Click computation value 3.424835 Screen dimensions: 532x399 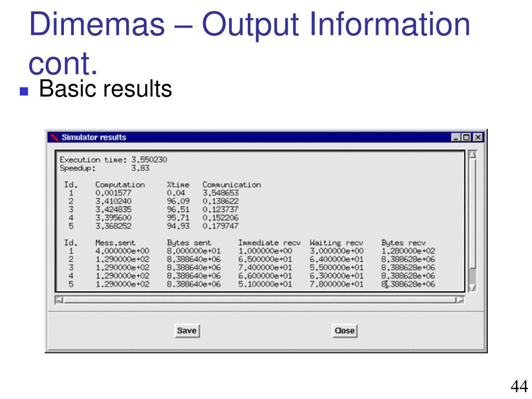pyautogui.click(x=113, y=209)
